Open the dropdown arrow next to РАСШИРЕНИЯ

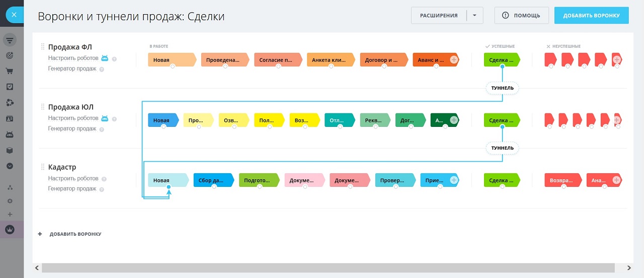tap(474, 16)
